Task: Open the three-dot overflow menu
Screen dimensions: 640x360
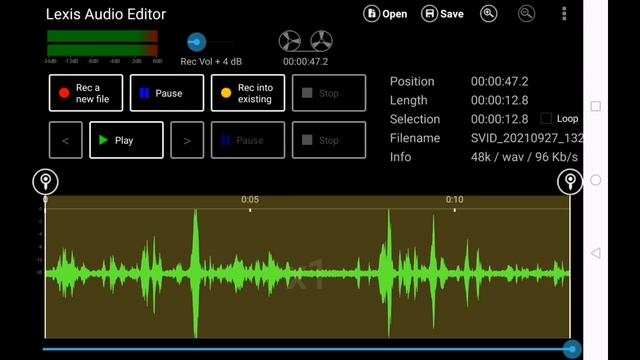Action: pyautogui.click(x=564, y=14)
